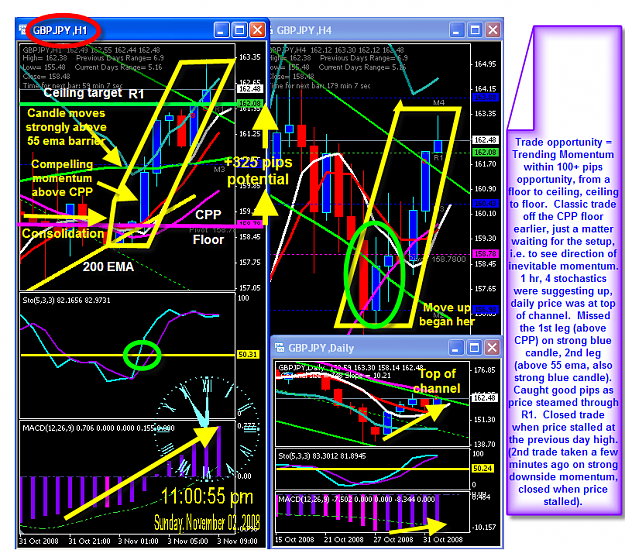Click the yellow 50.24 level label in Daily
This screenshot has width=625, height=550.
click(483, 468)
